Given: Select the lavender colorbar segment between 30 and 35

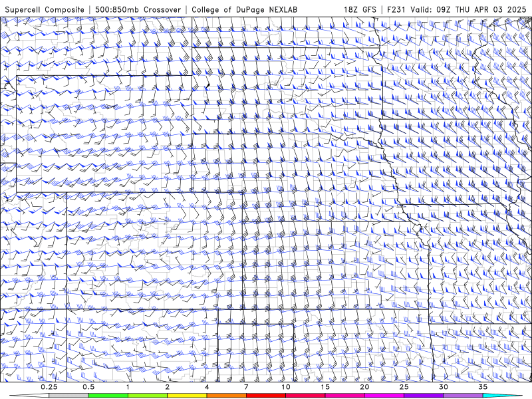Looking at the screenshot, I should coord(463,396).
